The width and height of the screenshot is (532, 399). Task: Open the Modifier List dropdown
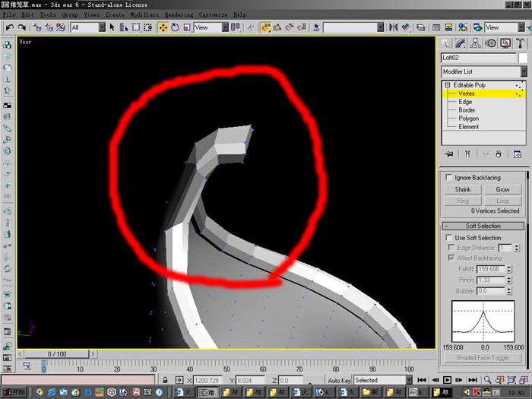[484, 71]
